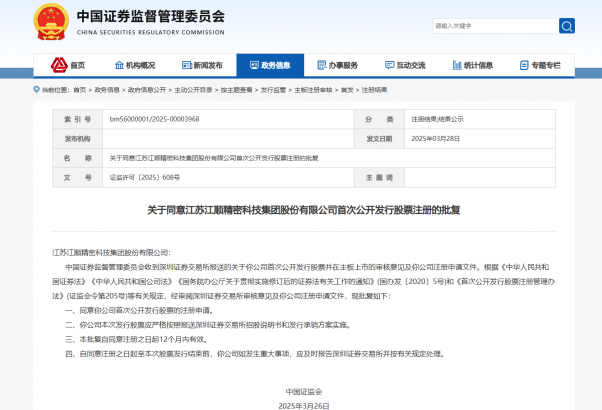Click the 互动交流 chat icon
This screenshot has height=410, width=602.
coord(389,65)
